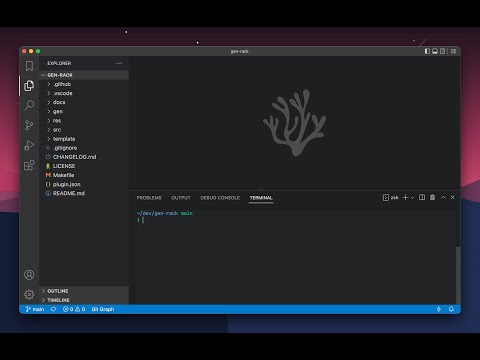The image size is (480, 360).
Task: Click the terminal scrollbar
Action: [x=458, y=275]
